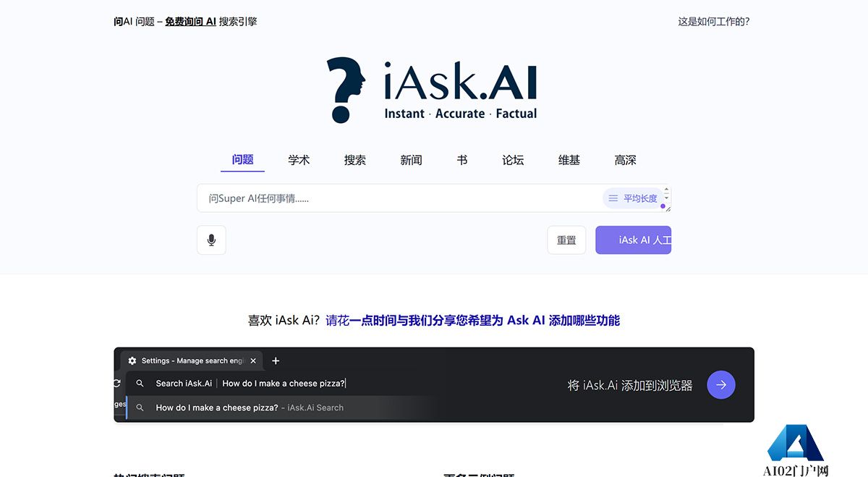Click the microphone voice input icon
Viewport: 868px width, 477px height.
tap(211, 240)
